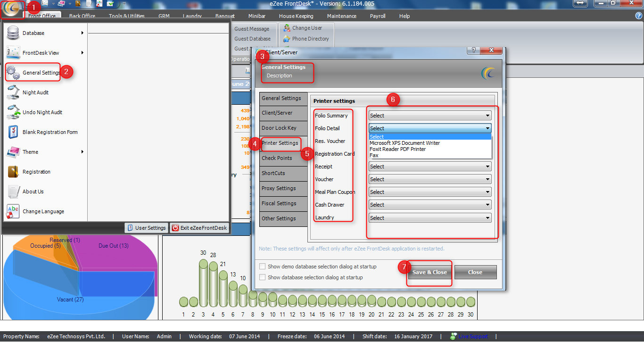Open the Other Settings tab

tap(283, 218)
